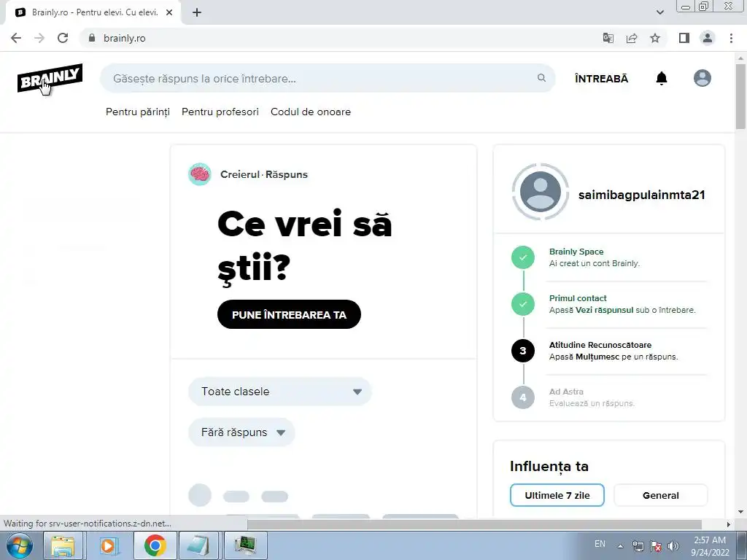
Task: Open the notifications bell
Action: (x=661, y=78)
